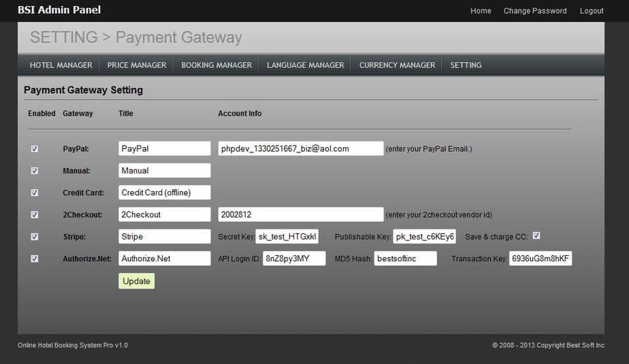Click the MD5 Hash input field
The height and width of the screenshot is (364, 629).
click(x=406, y=259)
